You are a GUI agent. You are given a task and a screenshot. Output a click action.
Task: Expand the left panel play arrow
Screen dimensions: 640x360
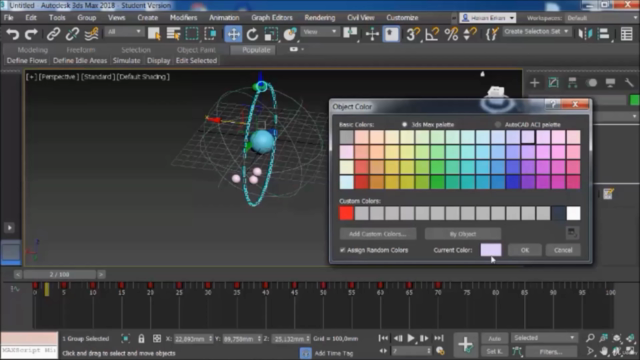click(x=9, y=228)
